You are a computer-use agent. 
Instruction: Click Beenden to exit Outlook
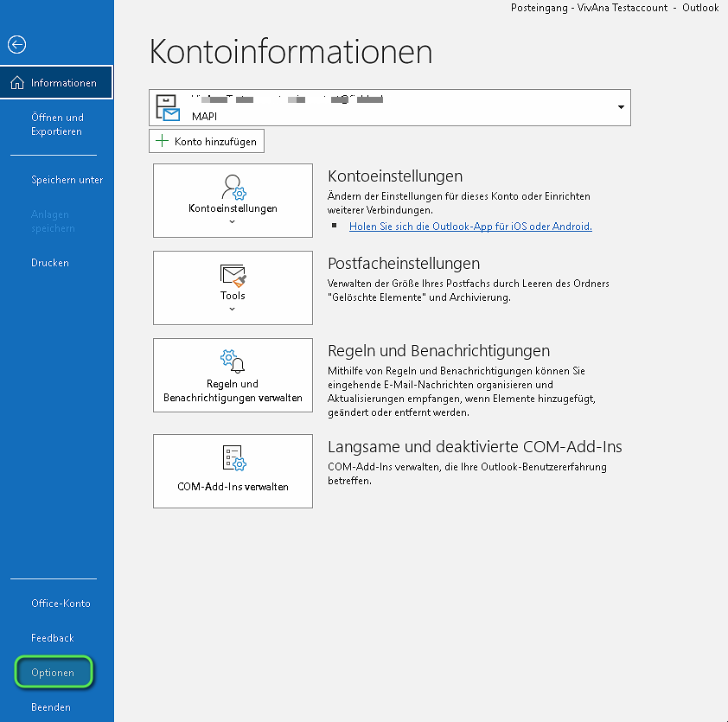[51, 707]
